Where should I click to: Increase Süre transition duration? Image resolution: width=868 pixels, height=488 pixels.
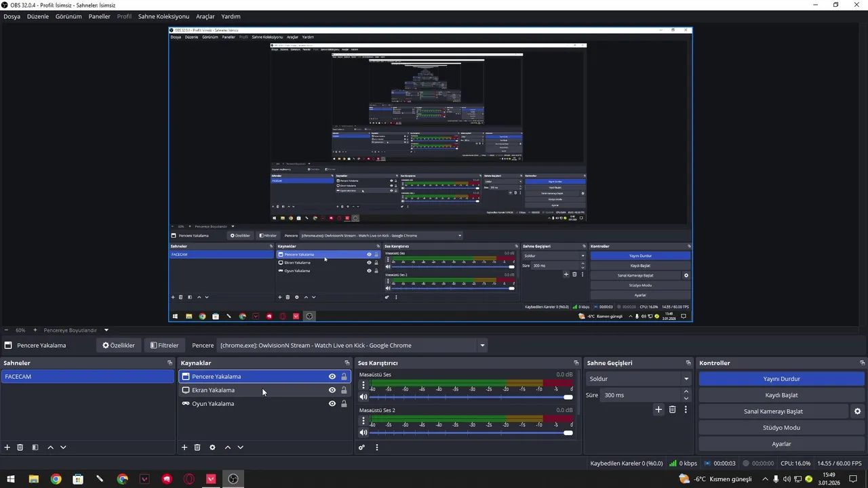point(686,392)
